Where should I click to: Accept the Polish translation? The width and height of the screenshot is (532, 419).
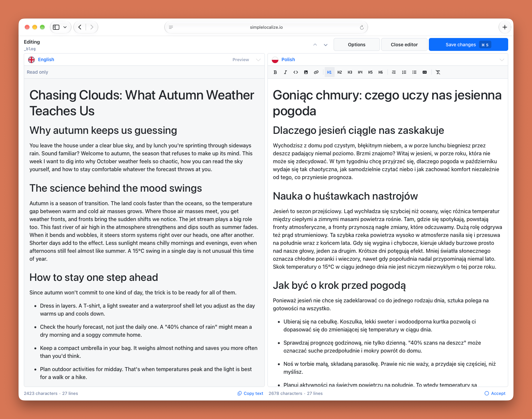click(x=495, y=393)
